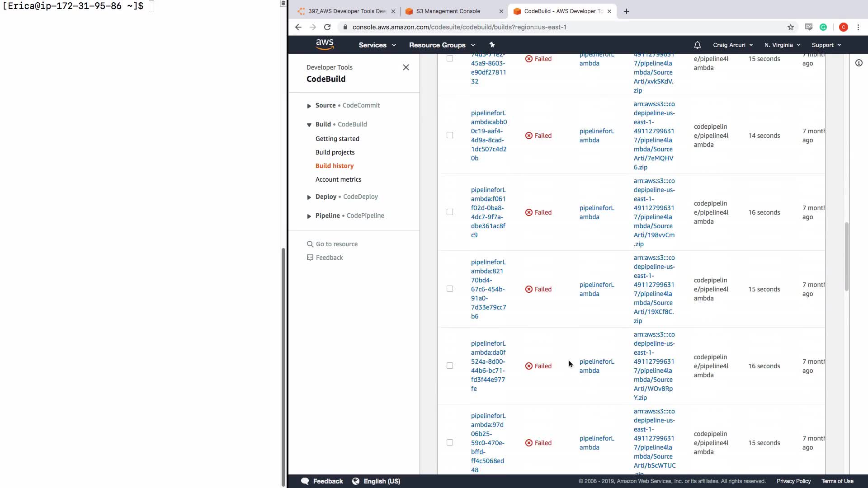Open build run pipelineforLambda:82170bd4 link

pyautogui.click(x=488, y=289)
